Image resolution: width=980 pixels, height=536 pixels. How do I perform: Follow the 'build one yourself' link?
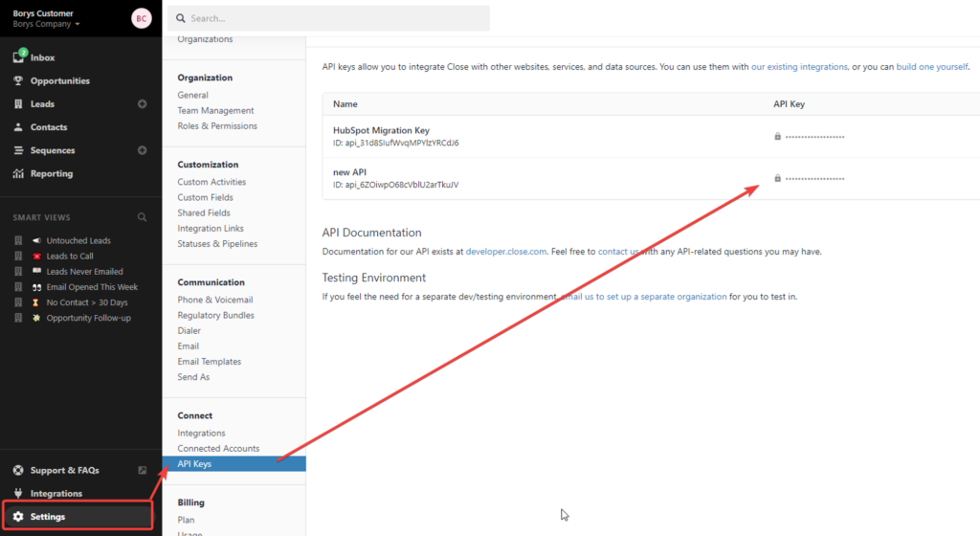point(932,67)
